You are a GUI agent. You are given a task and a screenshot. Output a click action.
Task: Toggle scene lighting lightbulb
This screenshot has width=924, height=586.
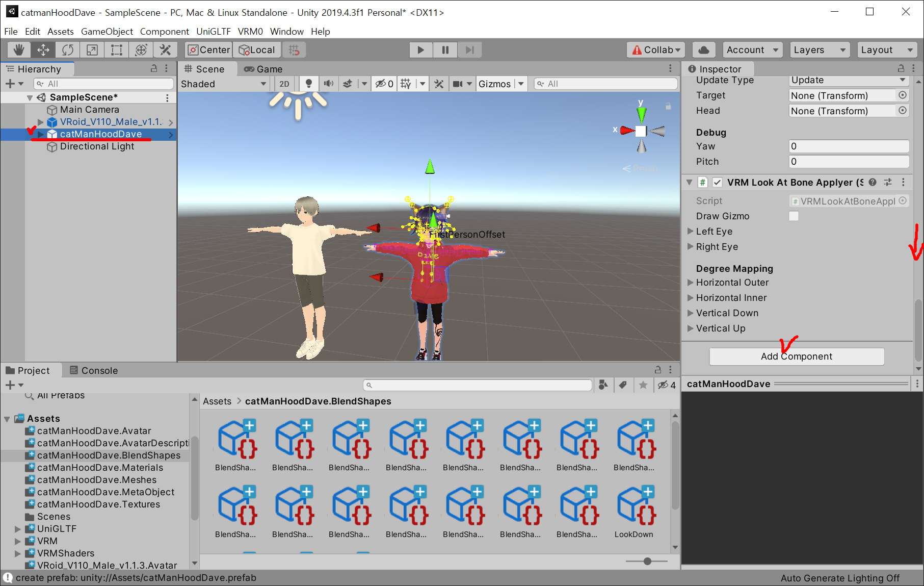click(308, 84)
